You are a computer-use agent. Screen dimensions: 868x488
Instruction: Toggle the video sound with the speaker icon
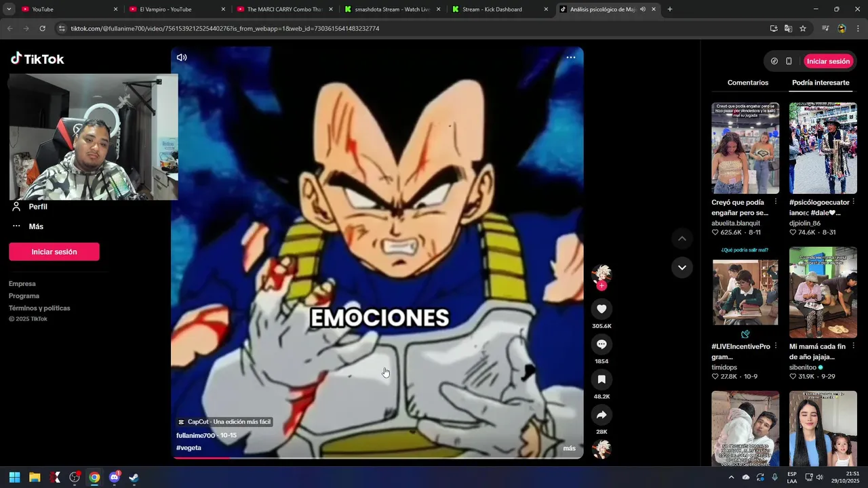[182, 58]
